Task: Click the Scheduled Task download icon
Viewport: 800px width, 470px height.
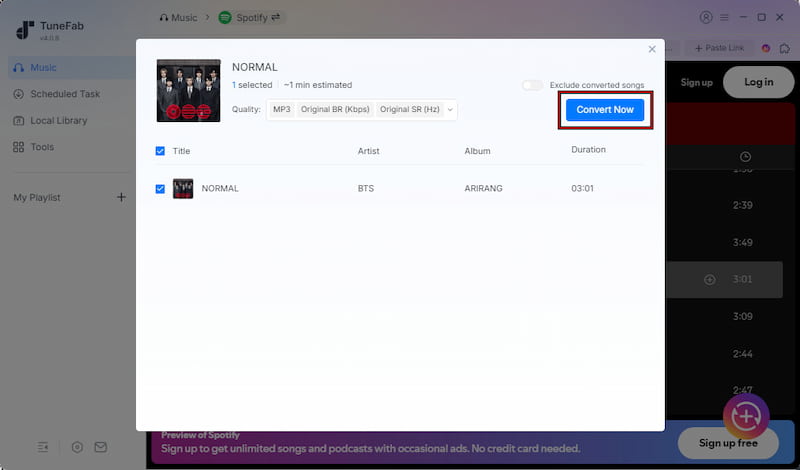Action: [x=18, y=94]
